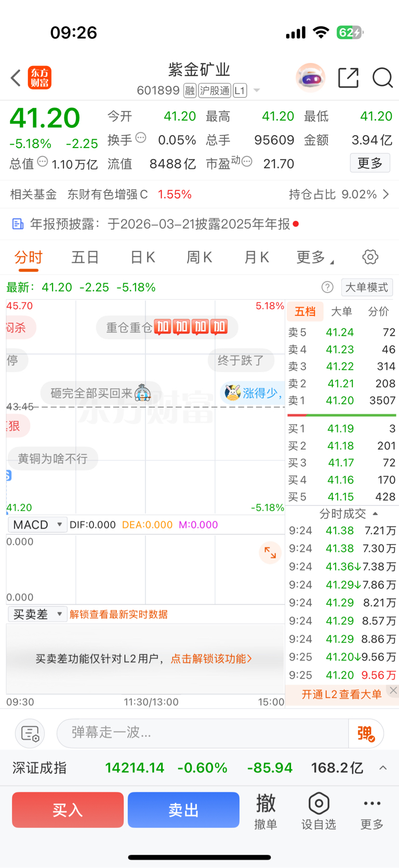
Task: Toggle the 弹 bullet comments switch
Action: tap(366, 733)
